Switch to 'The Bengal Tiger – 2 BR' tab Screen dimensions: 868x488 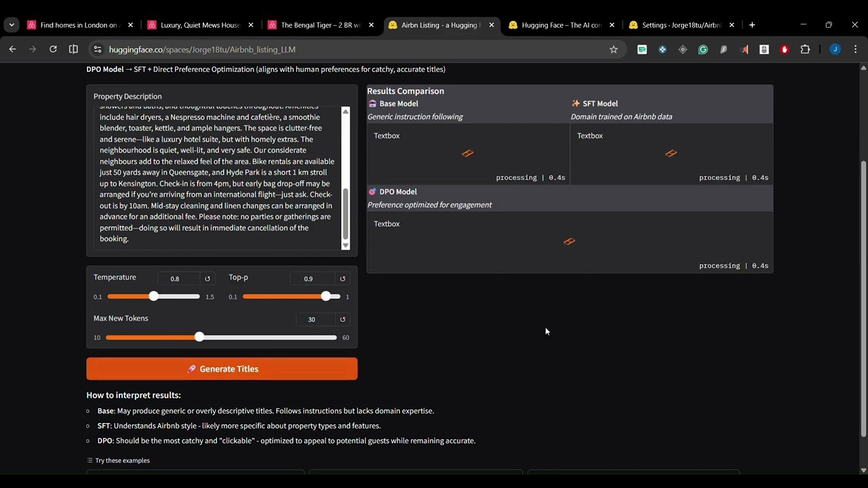[x=321, y=25]
